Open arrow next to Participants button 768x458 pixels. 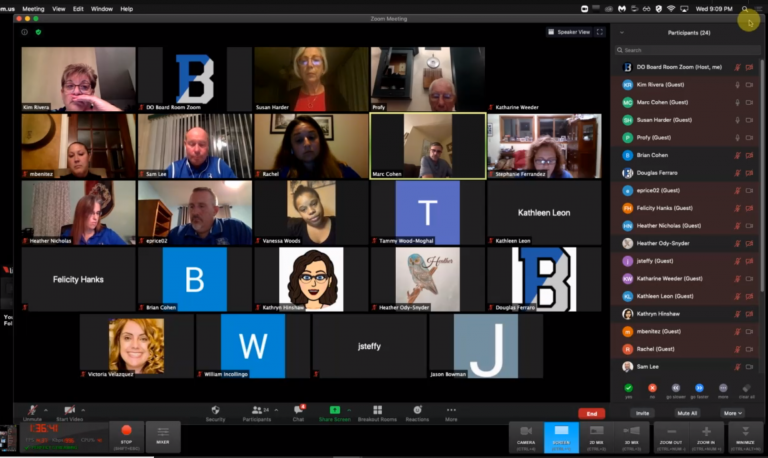coord(276,410)
